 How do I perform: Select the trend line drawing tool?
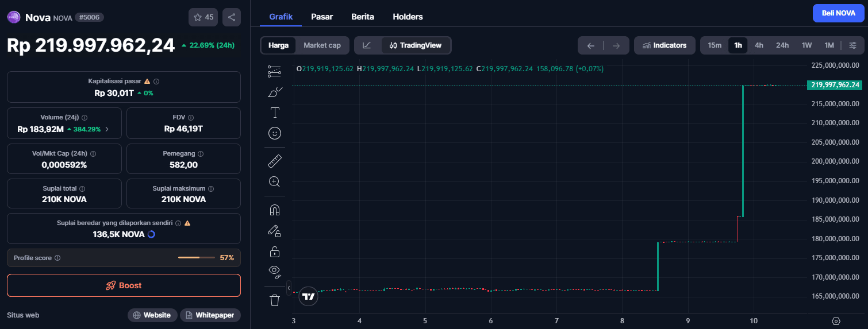pyautogui.click(x=275, y=72)
